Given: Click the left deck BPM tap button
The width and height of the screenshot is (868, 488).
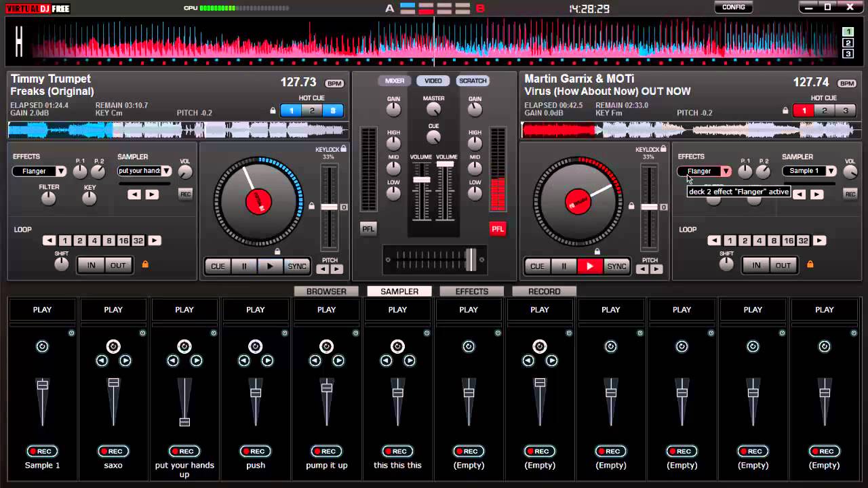Looking at the screenshot, I should click(334, 83).
